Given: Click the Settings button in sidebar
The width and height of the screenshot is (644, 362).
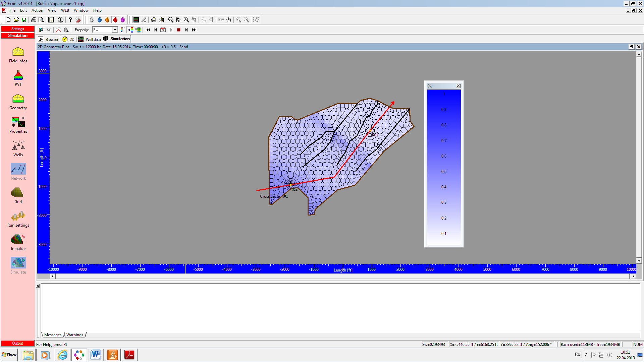Looking at the screenshot, I should [x=18, y=29].
